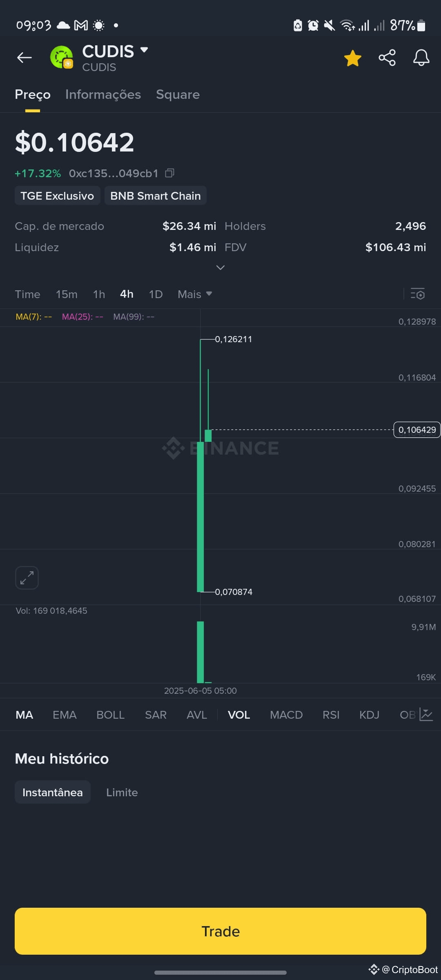Toggle the AVL indicator
This screenshot has width=441, height=980.
(197, 715)
